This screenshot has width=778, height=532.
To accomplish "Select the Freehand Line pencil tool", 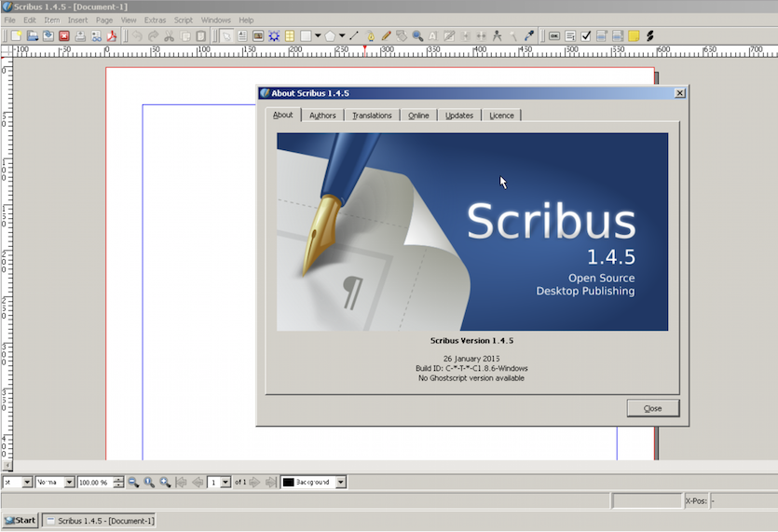I will coord(386,35).
